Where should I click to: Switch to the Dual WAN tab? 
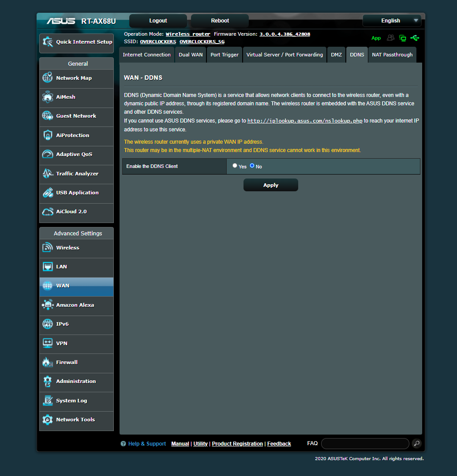point(191,55)
